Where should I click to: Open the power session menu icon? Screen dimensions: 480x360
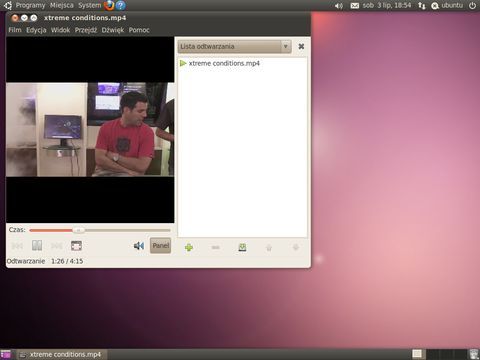click(472, 6)
